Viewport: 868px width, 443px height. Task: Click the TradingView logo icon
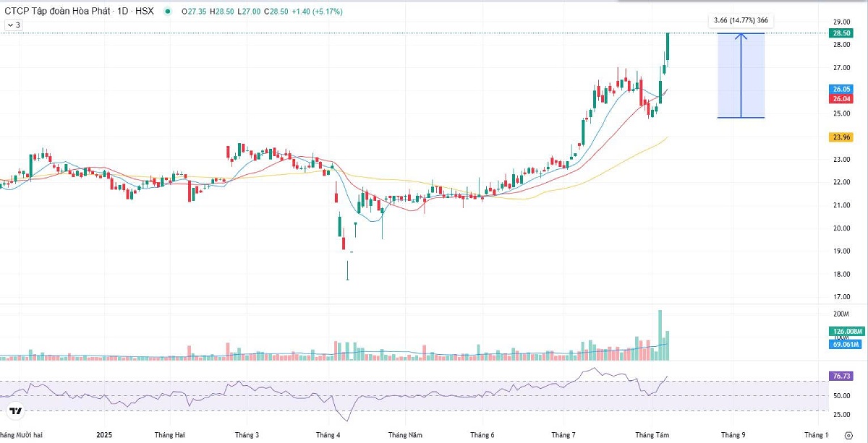(x=15, y=411)
